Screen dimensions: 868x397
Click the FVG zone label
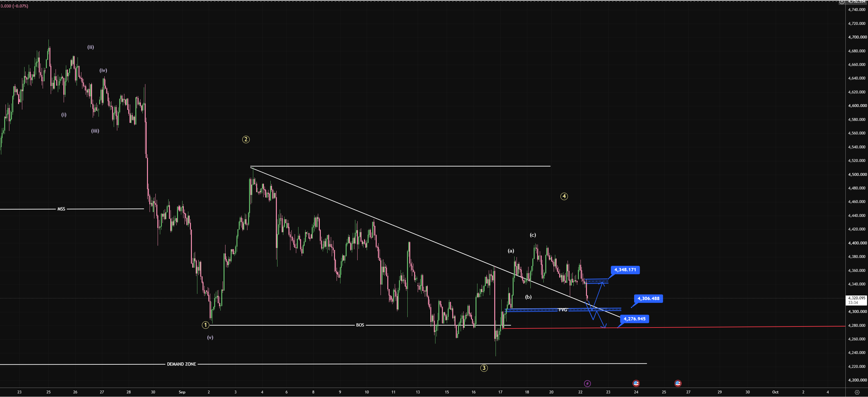coord(563,310)
